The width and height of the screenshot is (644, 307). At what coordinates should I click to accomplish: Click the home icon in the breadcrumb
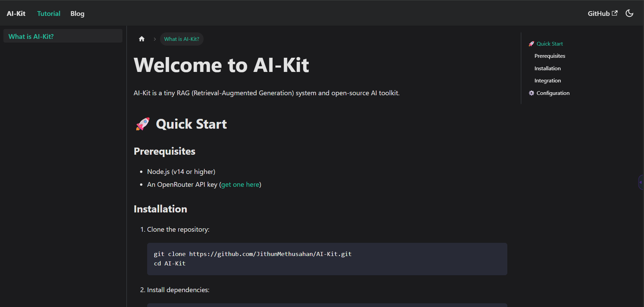pyautogui.click(x=141, y=39)
